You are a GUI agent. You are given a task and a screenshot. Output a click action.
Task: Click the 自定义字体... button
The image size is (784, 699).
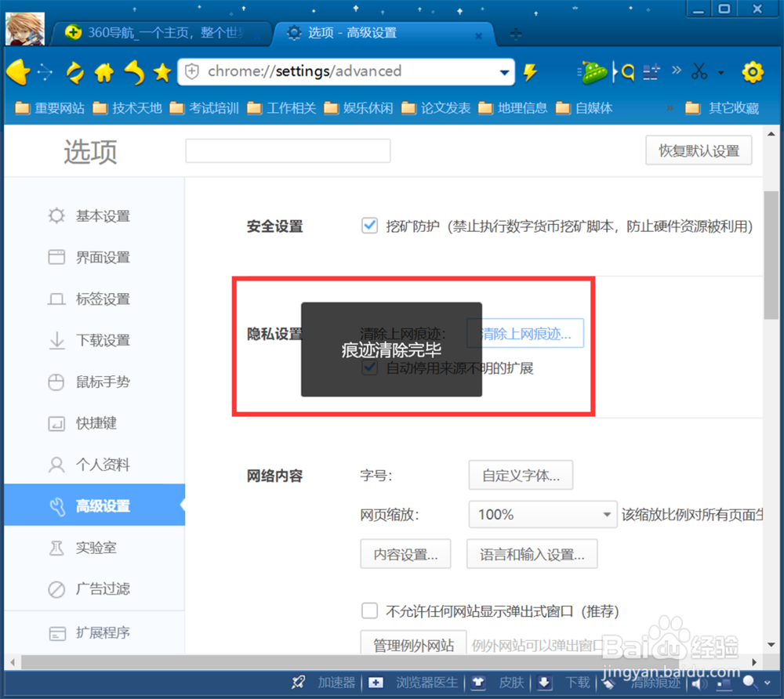(x=521, y=475)
